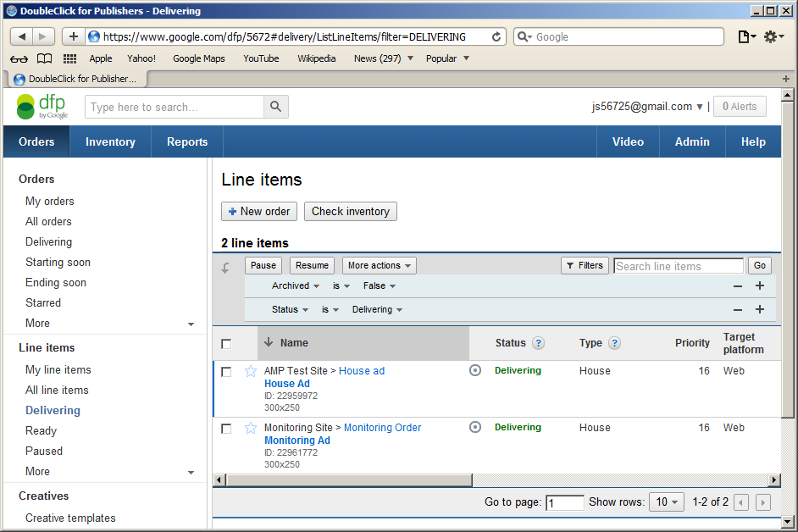
Task: Open All line items in sidebar
Action: point(57,390)
